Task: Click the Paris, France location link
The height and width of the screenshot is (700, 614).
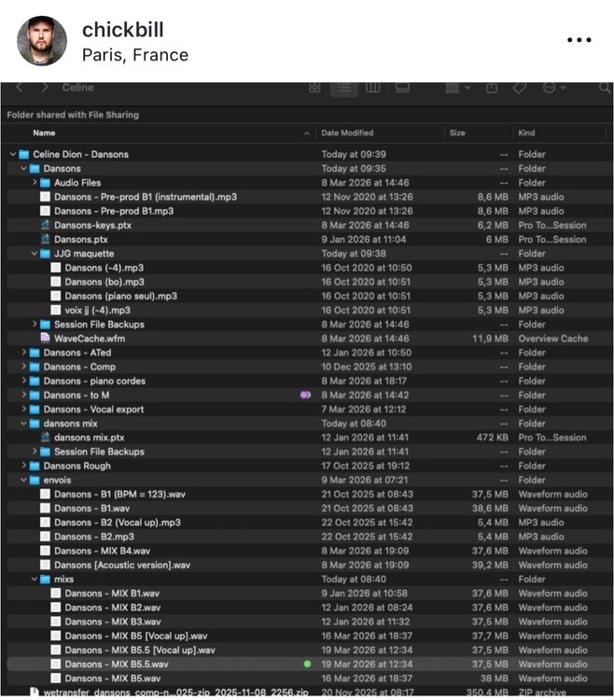Action: pyautogui.click(x=134, y=55)
